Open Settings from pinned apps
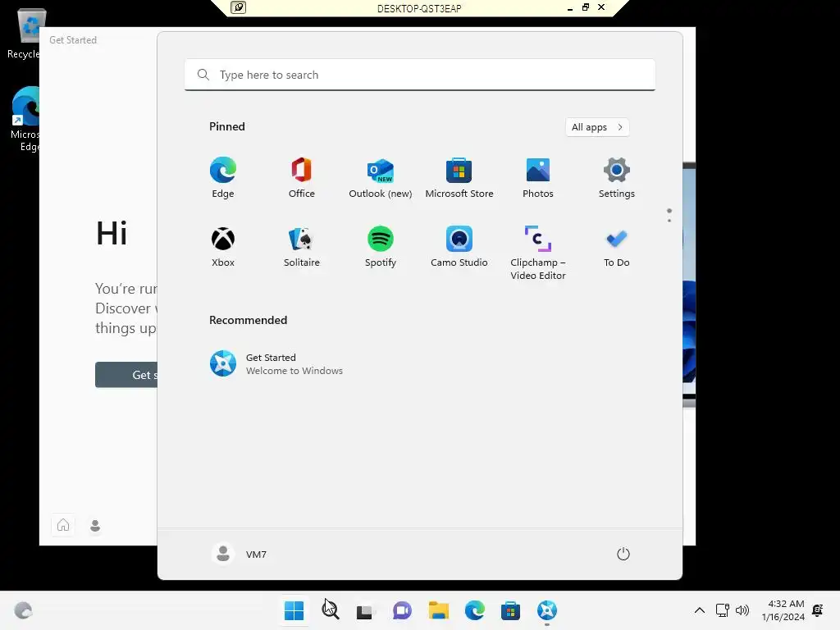This screenshot has width=840, height=630. tap(617, 177)
